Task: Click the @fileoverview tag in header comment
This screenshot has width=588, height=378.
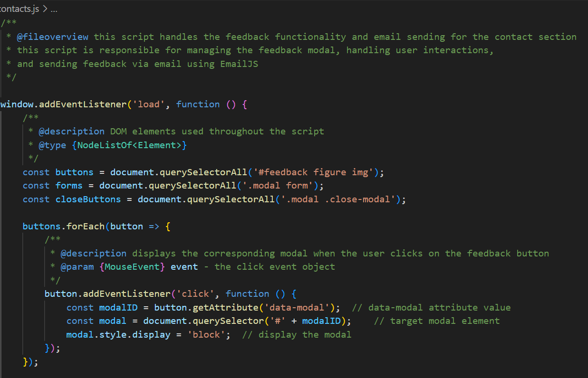Action: point(53,37)
